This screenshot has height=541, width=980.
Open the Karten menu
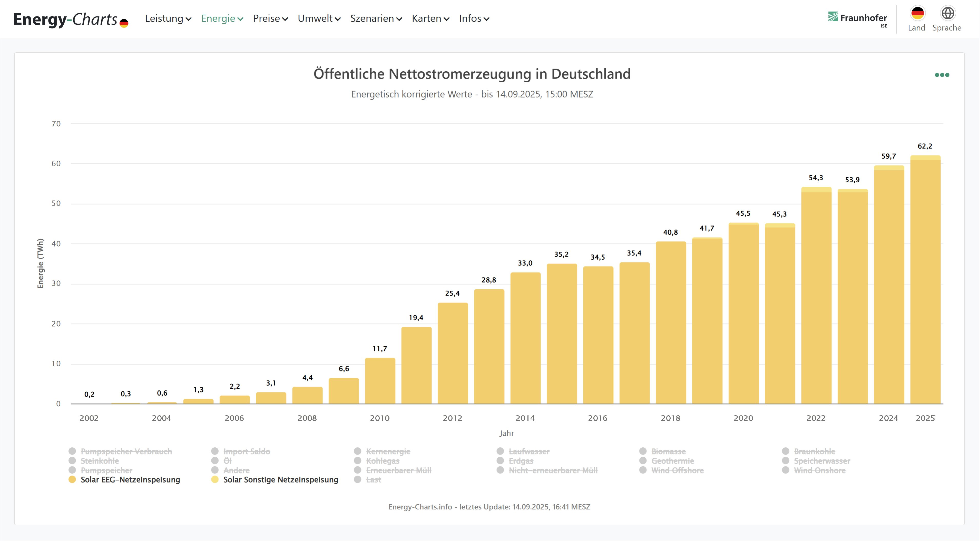pos(430,19)
